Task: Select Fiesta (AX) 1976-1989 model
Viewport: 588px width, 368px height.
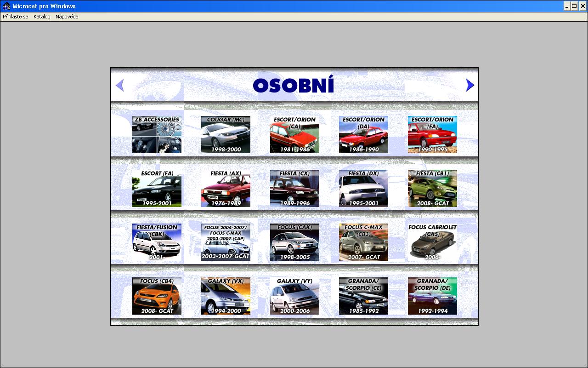Action: [226, 189]
